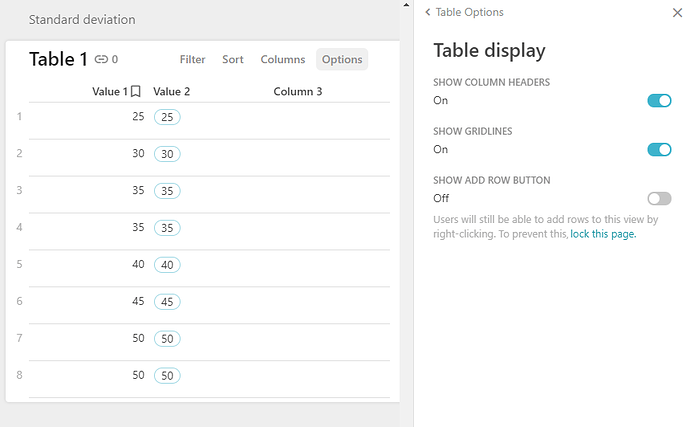This screenshot has height=427, width=690.
Task: Click the Options button
Action: pos(342,60)
